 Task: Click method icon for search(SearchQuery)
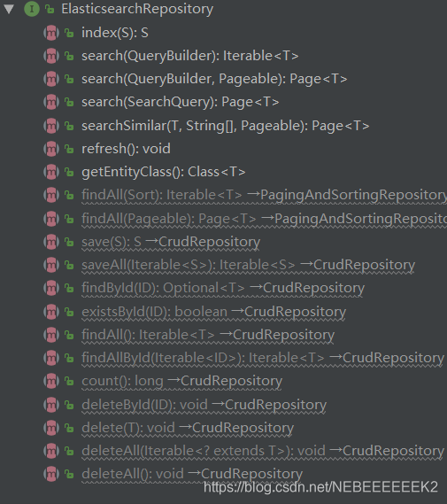coord(51,102)
